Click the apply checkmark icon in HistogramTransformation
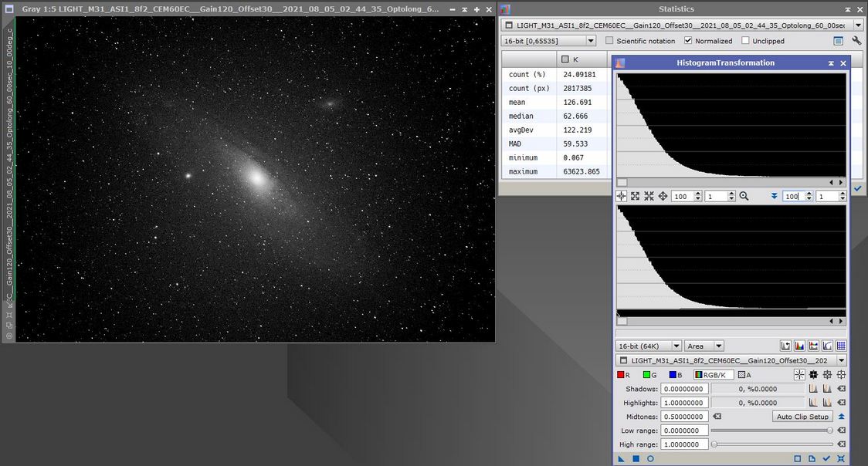This screenshot has height=466, width=868. 826,458
